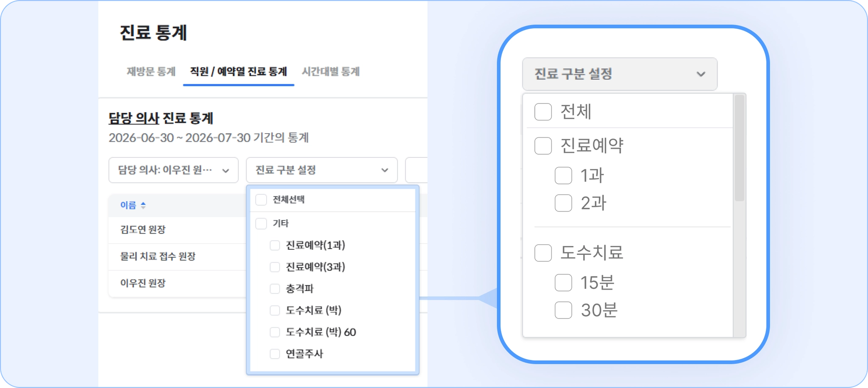Check the 전체선택 checkbox
The image size is (868, 388).
[x=261, y=200]
